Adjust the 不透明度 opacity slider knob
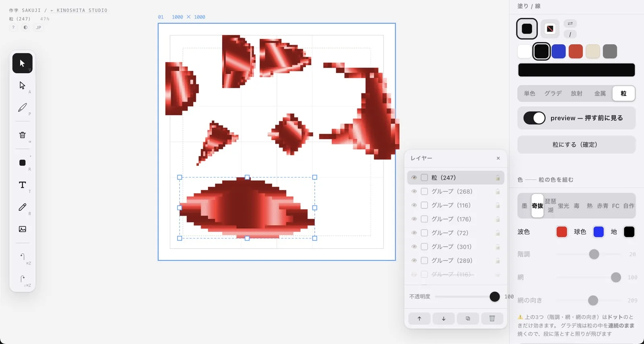Image resolution: width=644 pixels, height=344 pixels. click(x=495, y=297)
